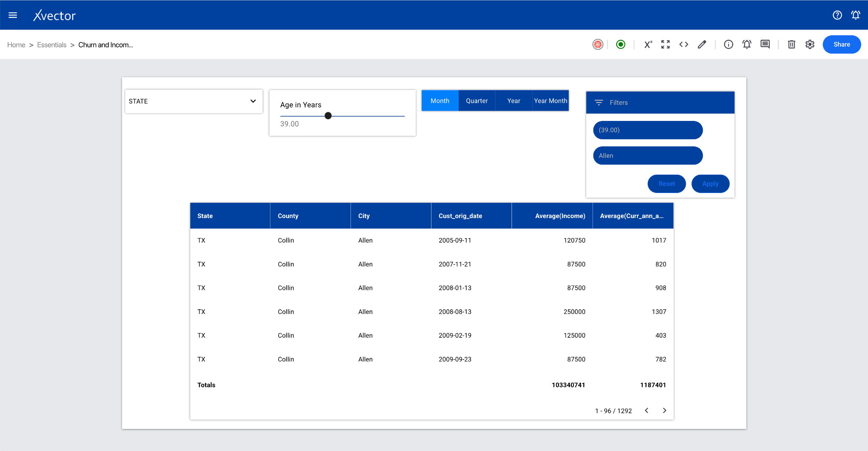The image size is (868, 451).
Task: Click the Churn and Incom... breadcrumb
Action: coord(106,45)
